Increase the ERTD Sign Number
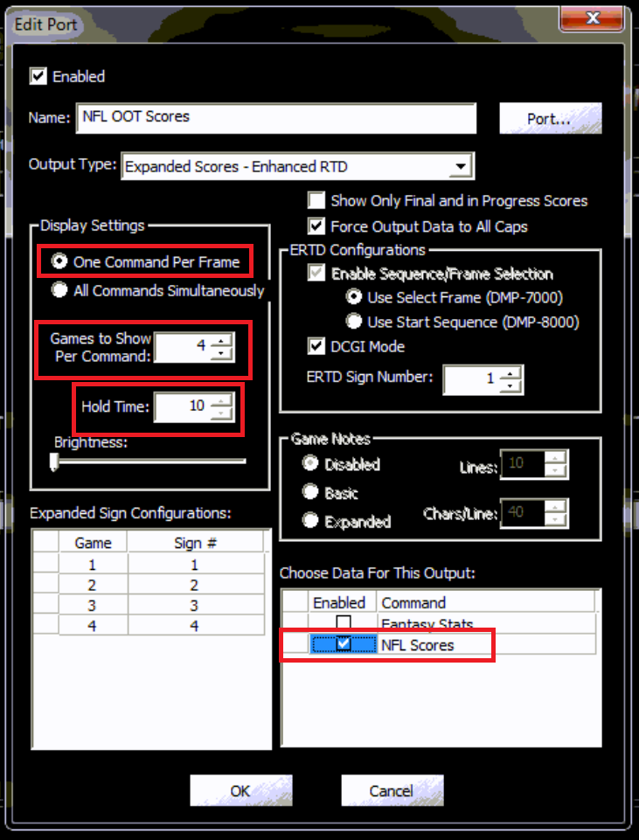The image size is (639, 840). point(514,372)
